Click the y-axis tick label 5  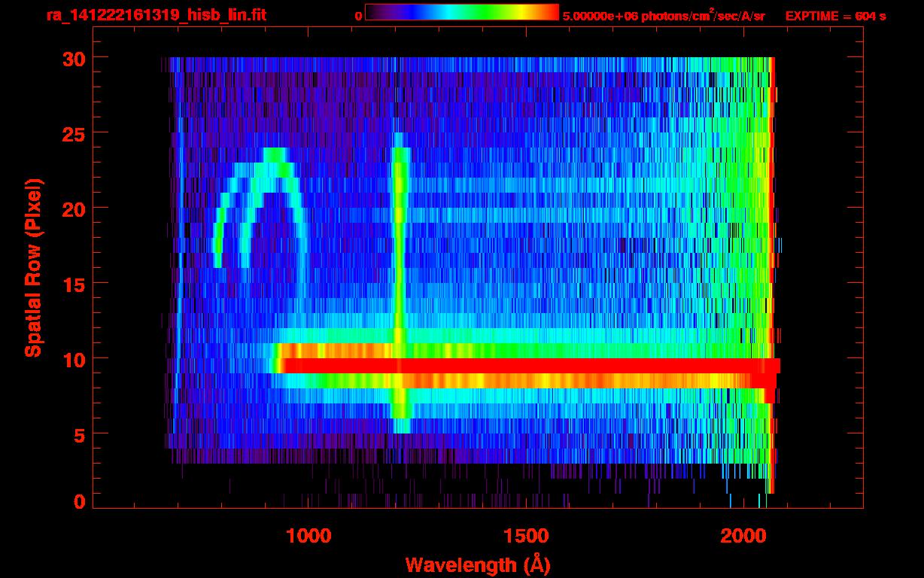point(79,434)
